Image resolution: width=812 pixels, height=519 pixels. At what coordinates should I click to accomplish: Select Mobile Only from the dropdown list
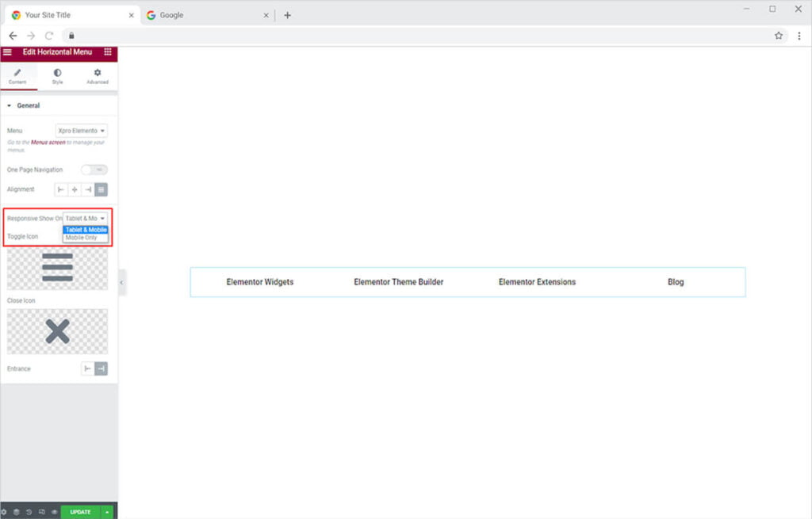click(x=82, y=238)
